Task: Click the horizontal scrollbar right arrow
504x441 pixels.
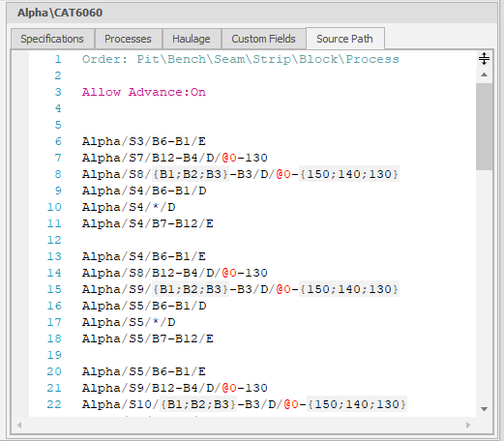Action: click(468, 426)
